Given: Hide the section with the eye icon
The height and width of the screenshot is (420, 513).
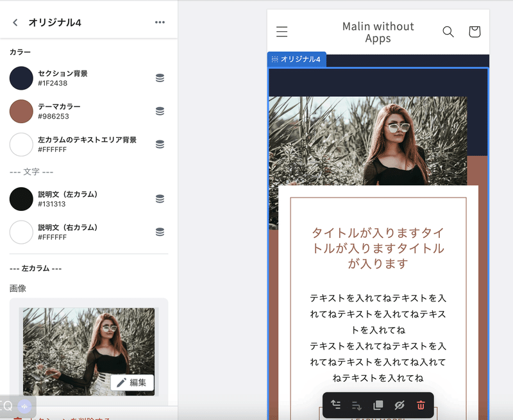Looking at the screenshot, I should (x=399, y=405).
